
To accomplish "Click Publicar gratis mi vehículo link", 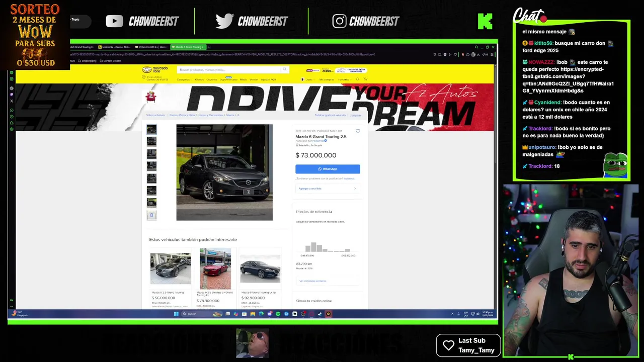I will (x=330, y=115).
